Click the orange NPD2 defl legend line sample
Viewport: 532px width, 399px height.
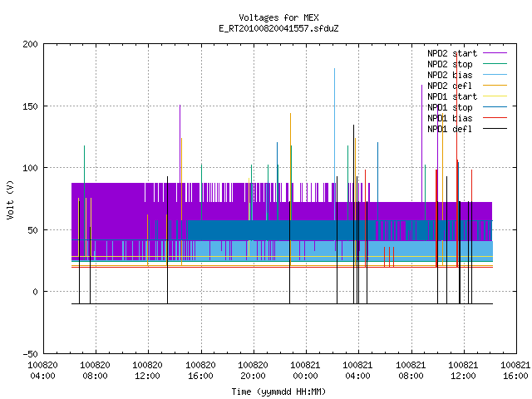click(x=495, y=86)
